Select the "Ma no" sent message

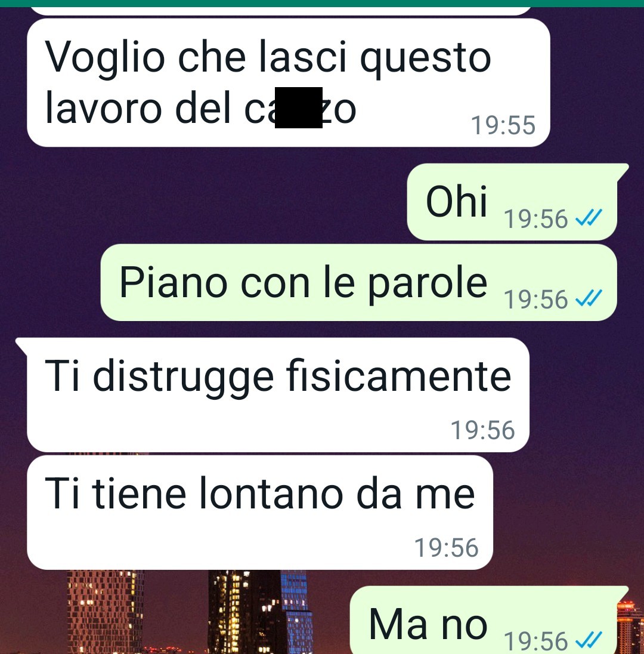(488, 620)
